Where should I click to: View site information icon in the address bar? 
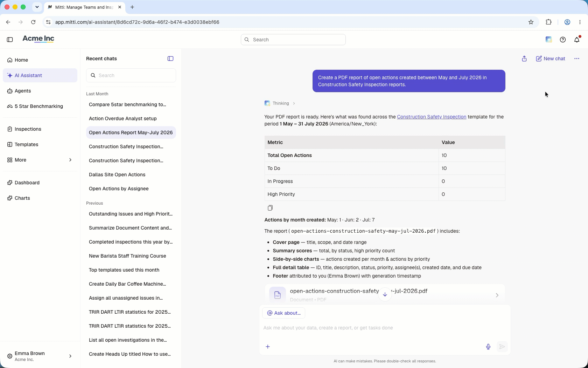click(48, 22)
